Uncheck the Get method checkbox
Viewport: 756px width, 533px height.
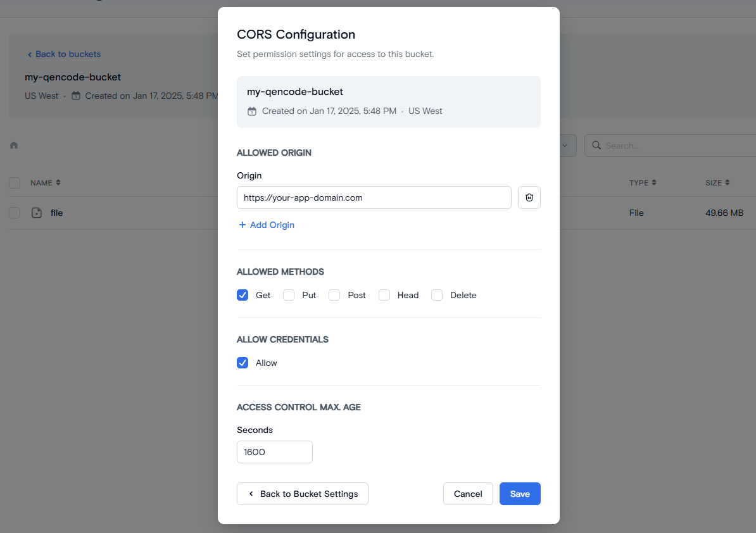[x=243, y=295]
